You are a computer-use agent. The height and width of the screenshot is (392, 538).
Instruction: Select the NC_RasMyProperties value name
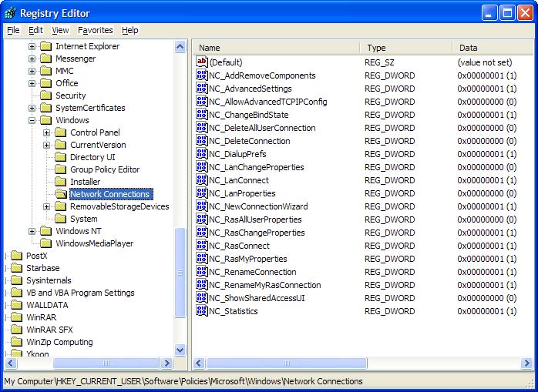click(248, 259)
